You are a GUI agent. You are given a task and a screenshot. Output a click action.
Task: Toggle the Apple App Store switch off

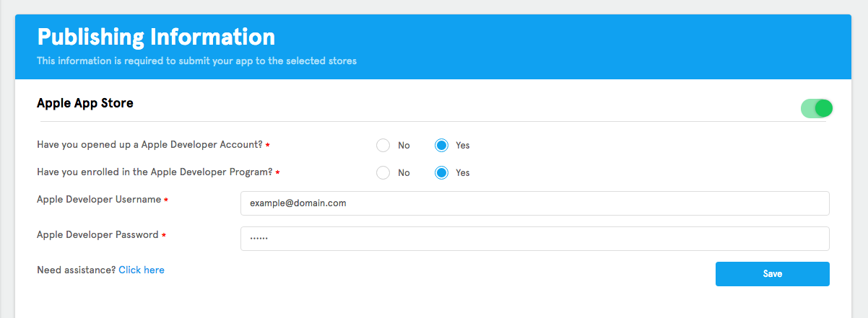(817, 109)
